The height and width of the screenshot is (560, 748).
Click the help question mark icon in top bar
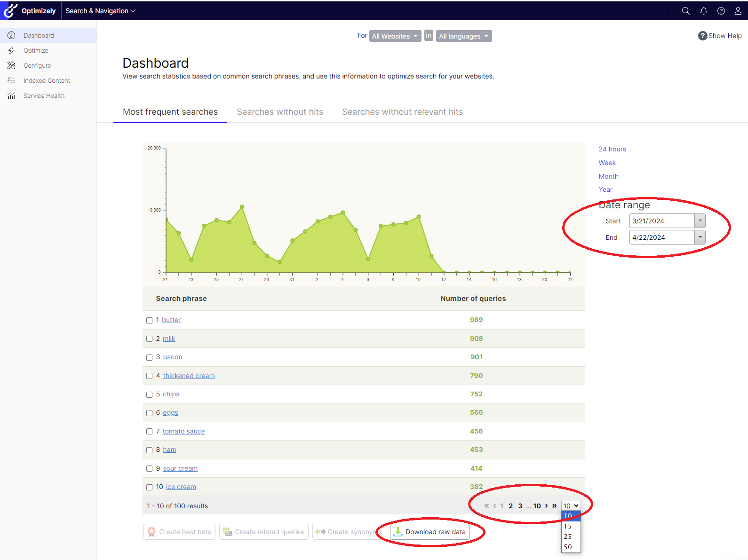tap(721, 11)
